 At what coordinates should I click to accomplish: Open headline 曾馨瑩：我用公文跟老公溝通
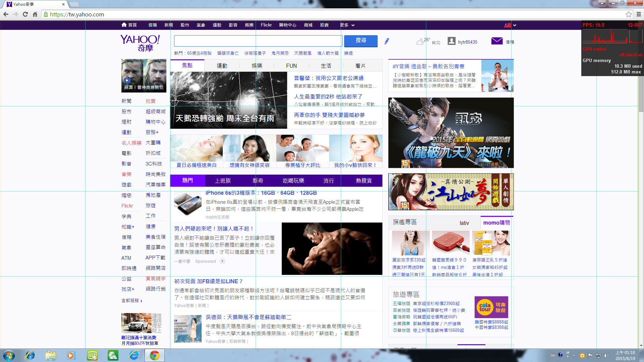coord(329,78)
